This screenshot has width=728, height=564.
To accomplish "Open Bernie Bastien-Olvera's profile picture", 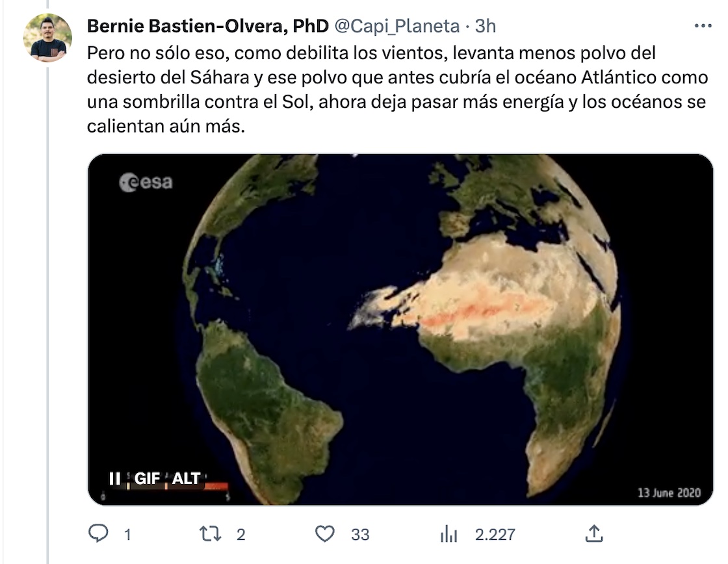I will pyautogui.click(x=48, y=38).
